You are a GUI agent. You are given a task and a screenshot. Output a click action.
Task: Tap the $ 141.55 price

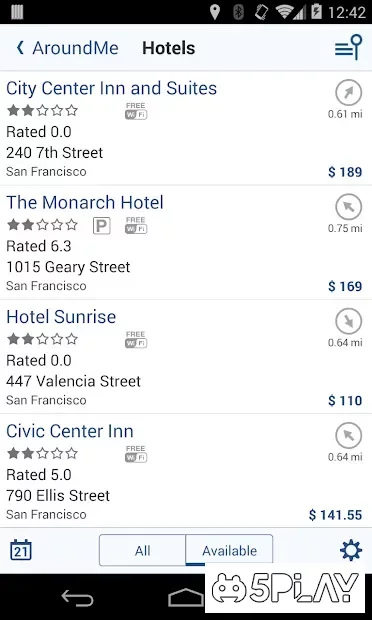tap(335, 515)
